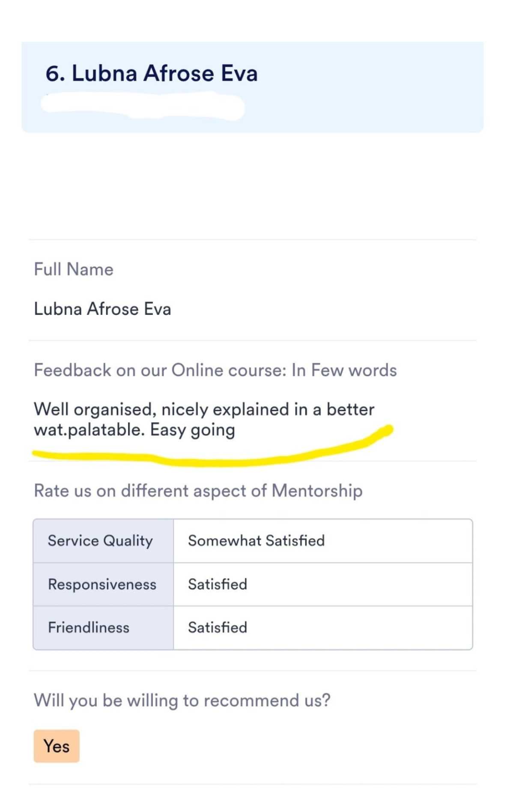Click the 'Responsiveness' row header
The width and height of the screenshot is (507, 812).
(103, 585)
